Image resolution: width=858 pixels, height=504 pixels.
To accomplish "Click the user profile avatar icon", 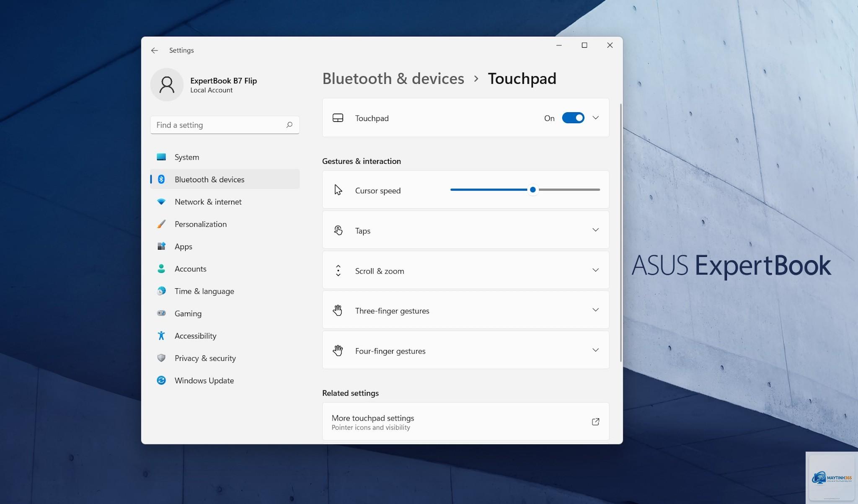I will (x=167, y=85).
